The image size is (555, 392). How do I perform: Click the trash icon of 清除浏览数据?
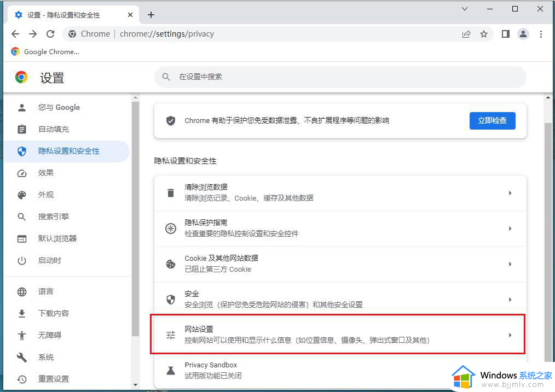171,193
